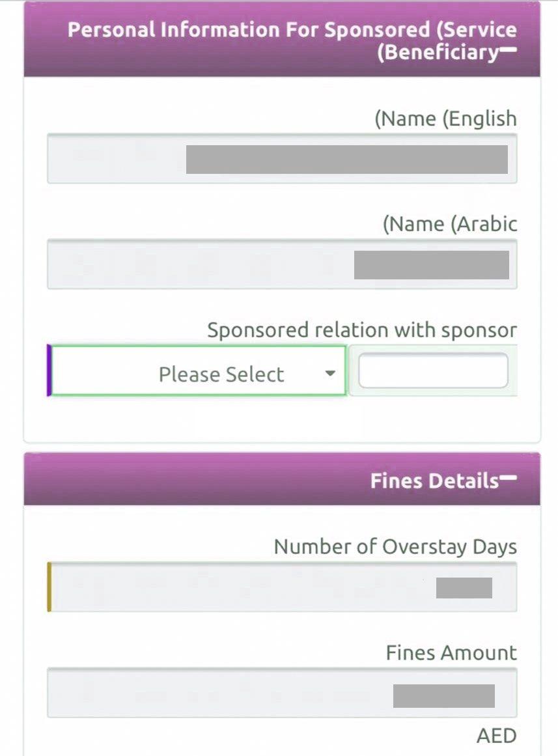
Task: Click the yellow marker edge of the Overstay Days field
Action: 49,587
